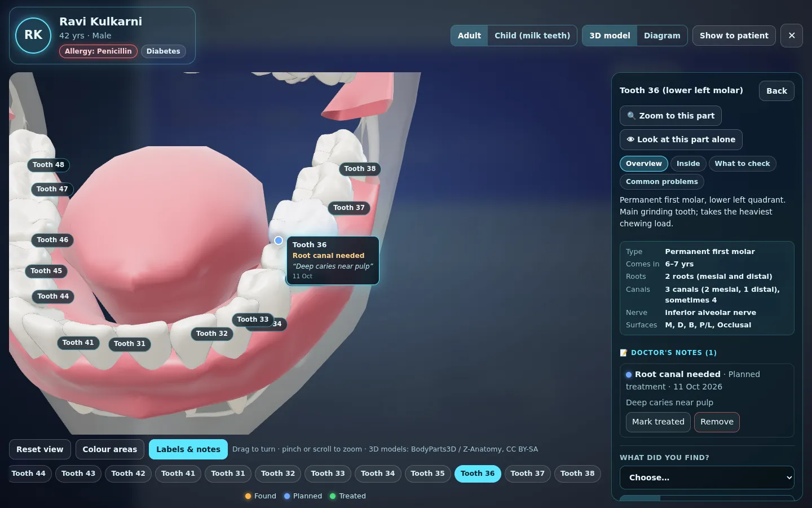Select Tooth 42 chip in bottom strip
The width and height of the screenshot is (812, 508).
click(x=128, y=474)
